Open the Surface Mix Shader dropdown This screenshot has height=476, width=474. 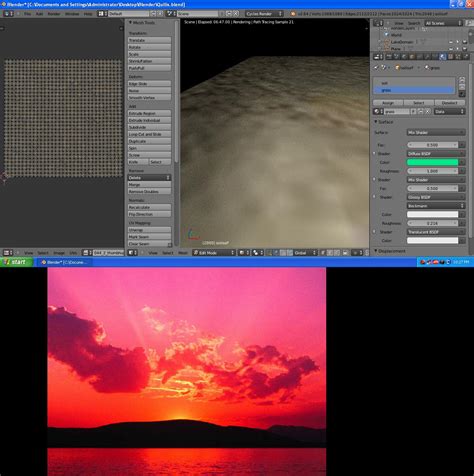point(436,132)
